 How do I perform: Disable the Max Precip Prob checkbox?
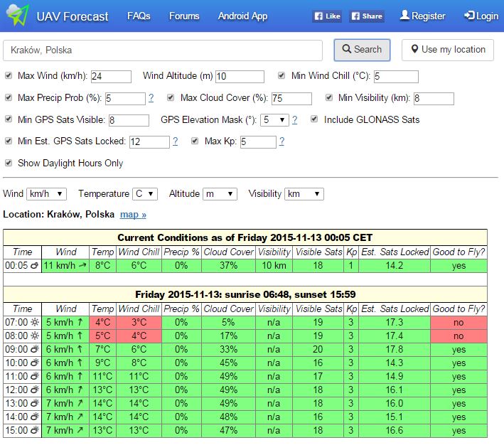point(9,97)
